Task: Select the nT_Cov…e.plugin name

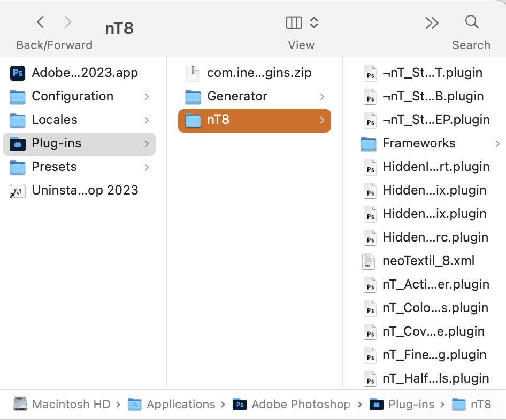Action: coord(434,331)
